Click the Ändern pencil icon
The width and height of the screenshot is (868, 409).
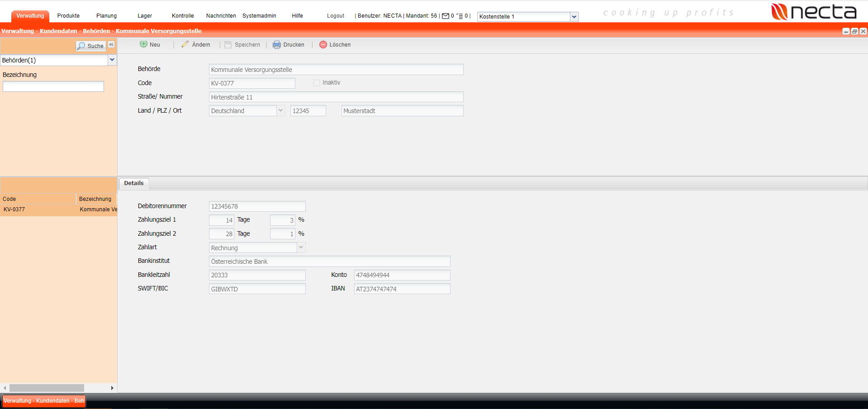coord(185,44)
